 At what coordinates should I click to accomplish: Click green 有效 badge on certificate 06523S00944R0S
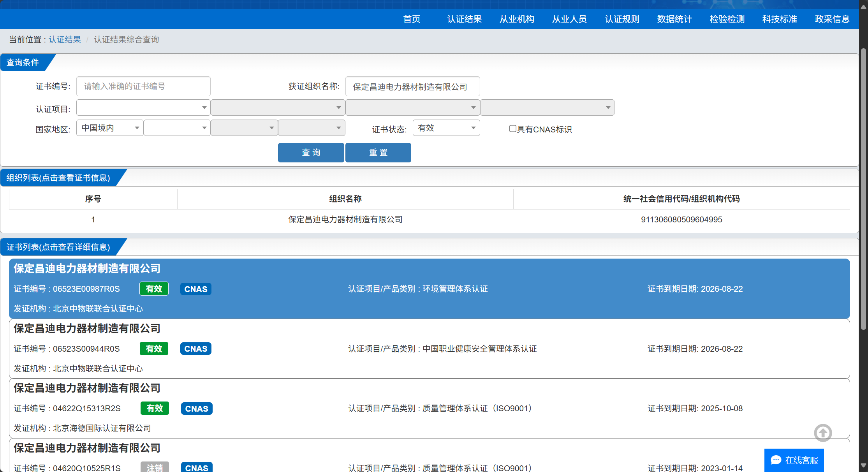point(154,349)
